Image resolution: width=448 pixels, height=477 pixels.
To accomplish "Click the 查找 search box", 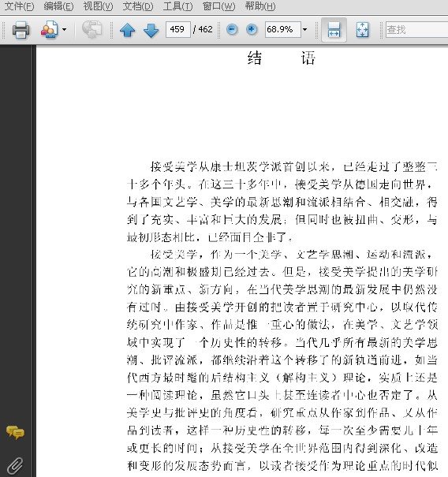I will tap(416, 29).
